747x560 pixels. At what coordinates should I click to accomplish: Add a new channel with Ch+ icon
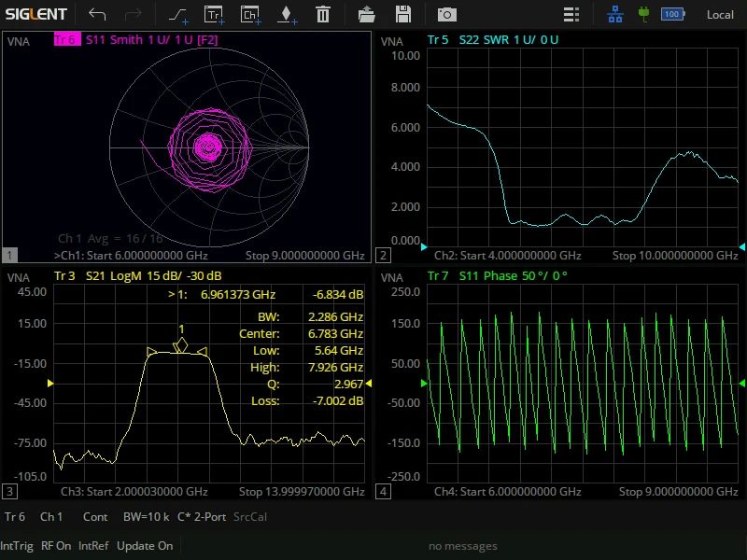[x=250, y=15]
